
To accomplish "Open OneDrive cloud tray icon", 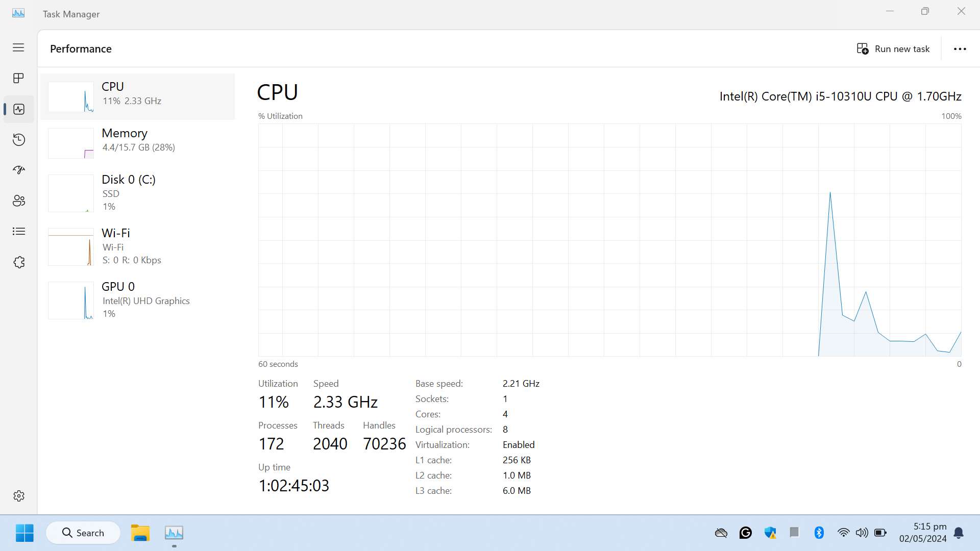I will point(721,533).
